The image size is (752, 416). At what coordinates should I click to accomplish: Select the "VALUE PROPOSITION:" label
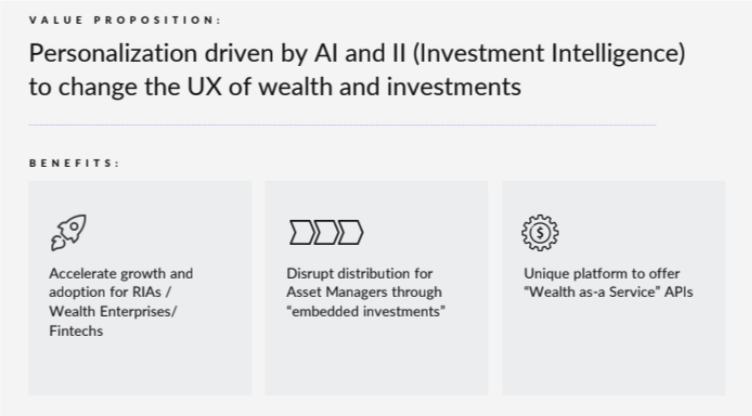[125, 20]
